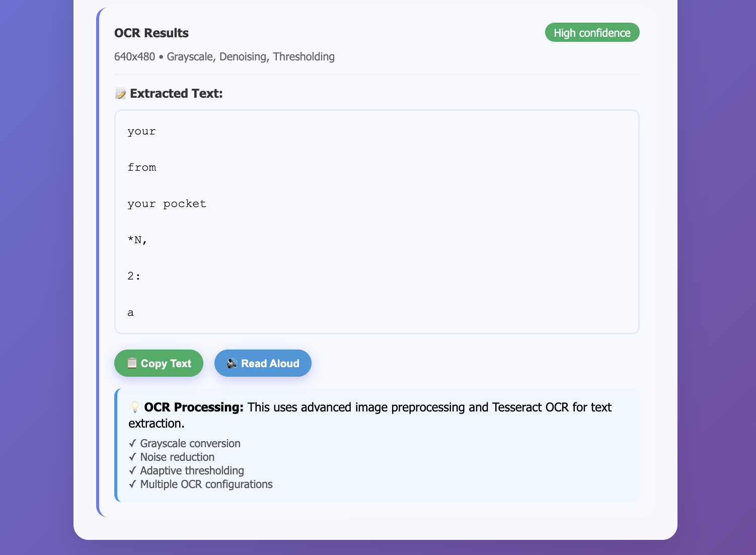Click the '2:' line in extracted text
Screen dimensions: 756x555
[134, 276]
